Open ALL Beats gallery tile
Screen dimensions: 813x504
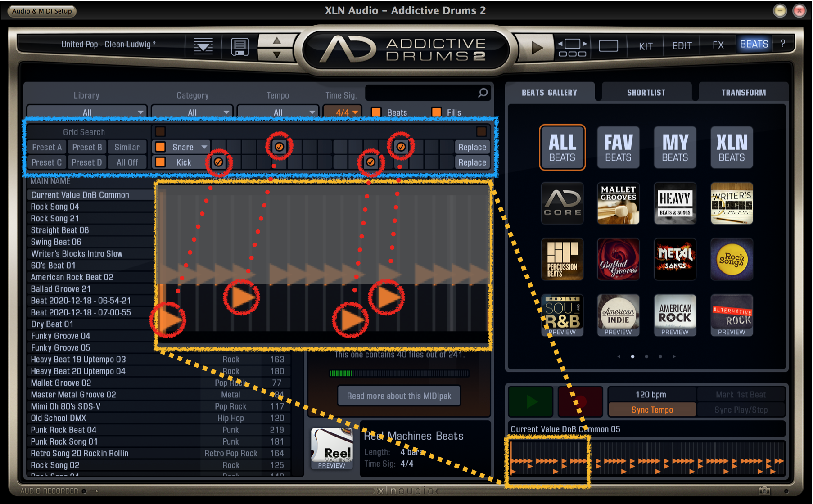coord(562,148)
